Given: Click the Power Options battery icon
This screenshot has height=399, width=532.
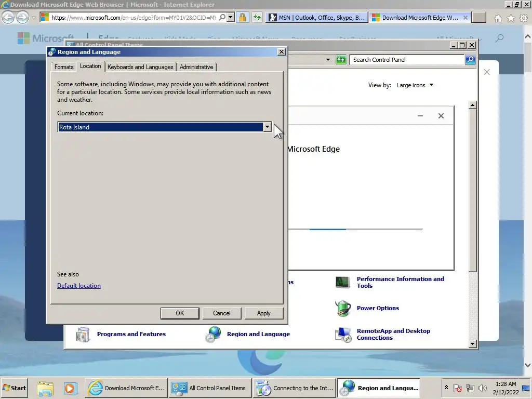Looking at the screenshot, I should pyautogui.click(x=343, y=308).
